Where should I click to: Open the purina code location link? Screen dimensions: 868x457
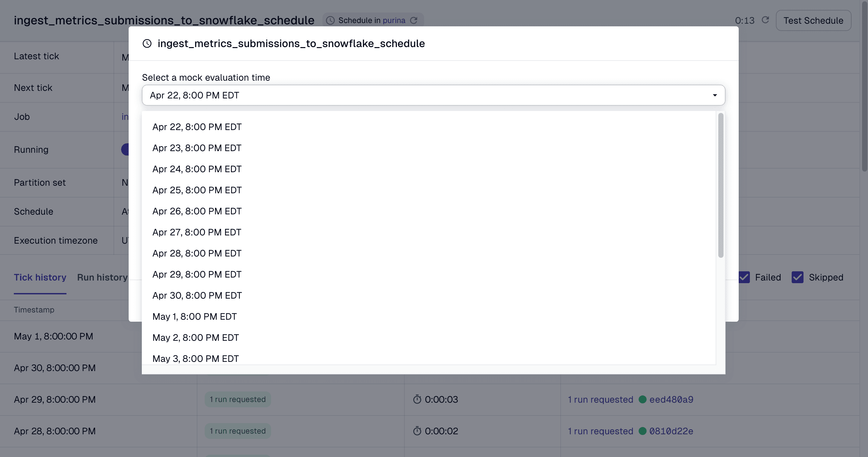pyautogui.click(x=395, y=20)
